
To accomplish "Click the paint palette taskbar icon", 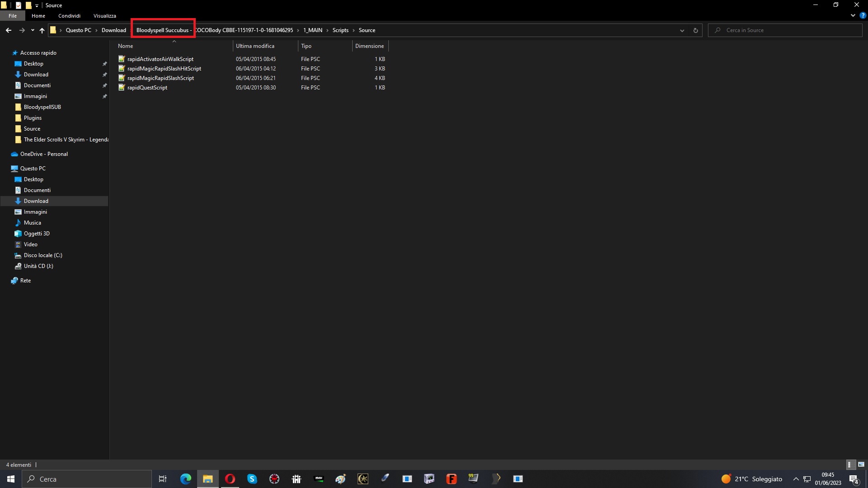I will click(x=340, y=479).
